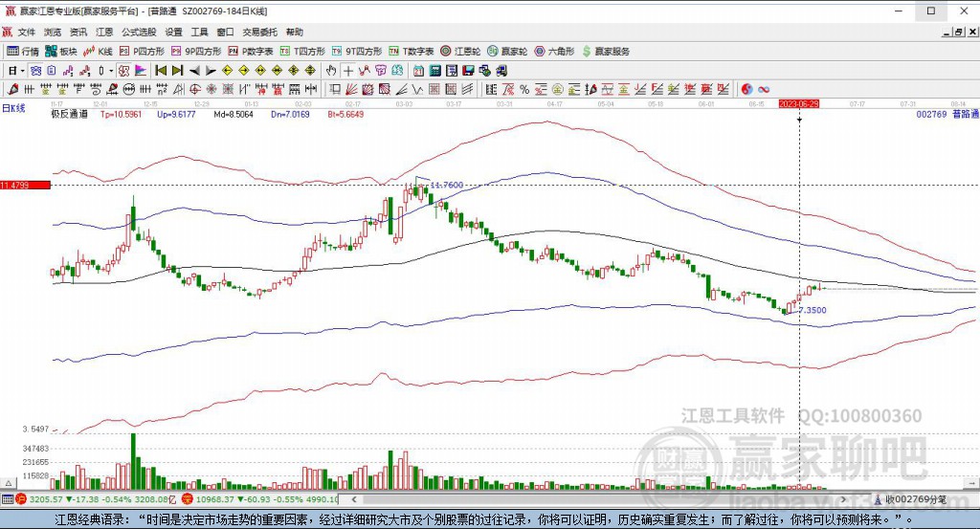Open the T数字表 tool
This screenshot has height=529, width=980.
tap(412, 52)
